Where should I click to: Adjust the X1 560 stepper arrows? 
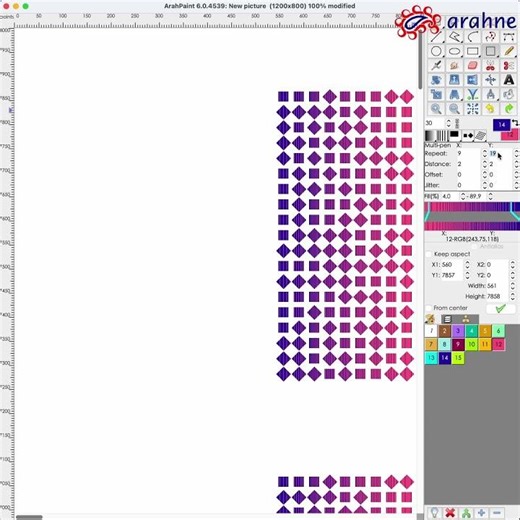(x=467, y=265)
